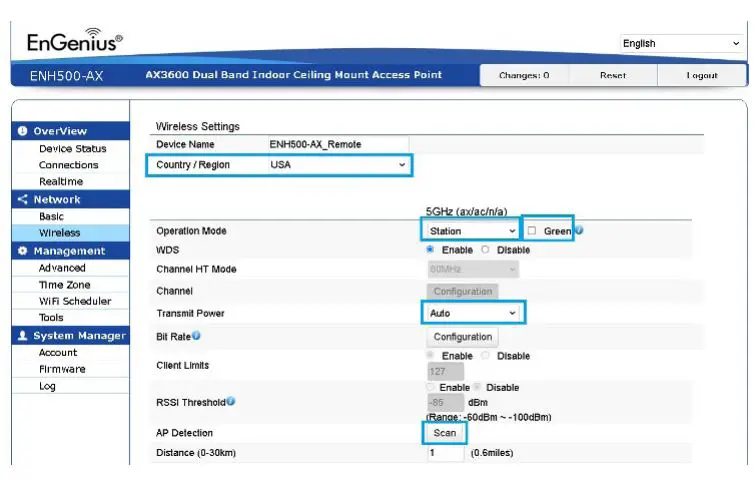
Task: Click the OverView section header
Action: point(71,131)
